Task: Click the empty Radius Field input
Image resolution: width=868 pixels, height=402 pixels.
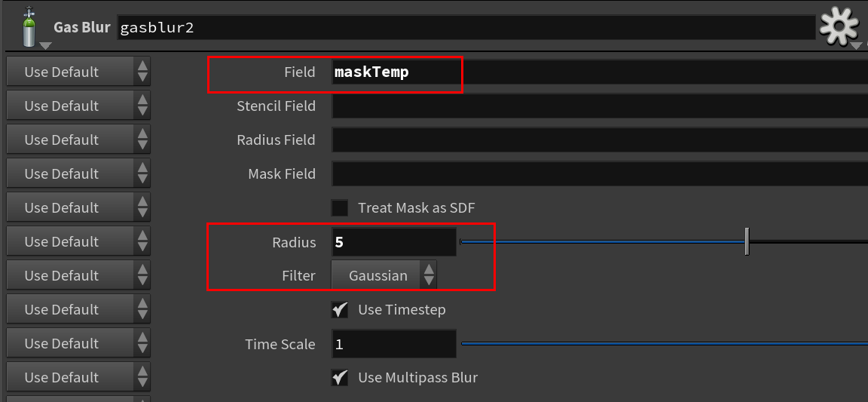Action: pos(600,140)
